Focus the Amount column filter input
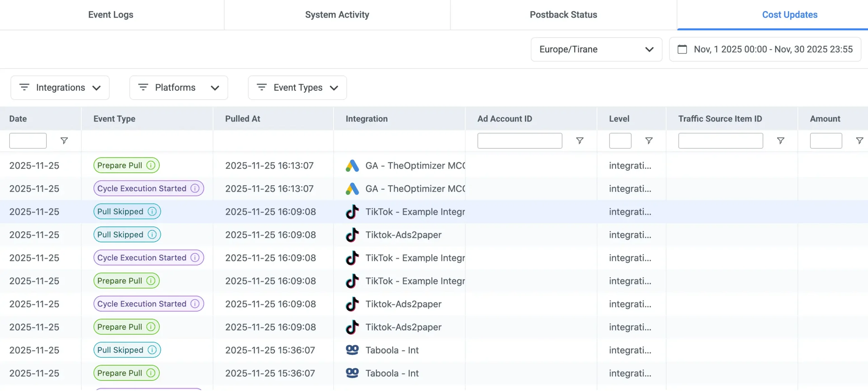 point(826,141)
